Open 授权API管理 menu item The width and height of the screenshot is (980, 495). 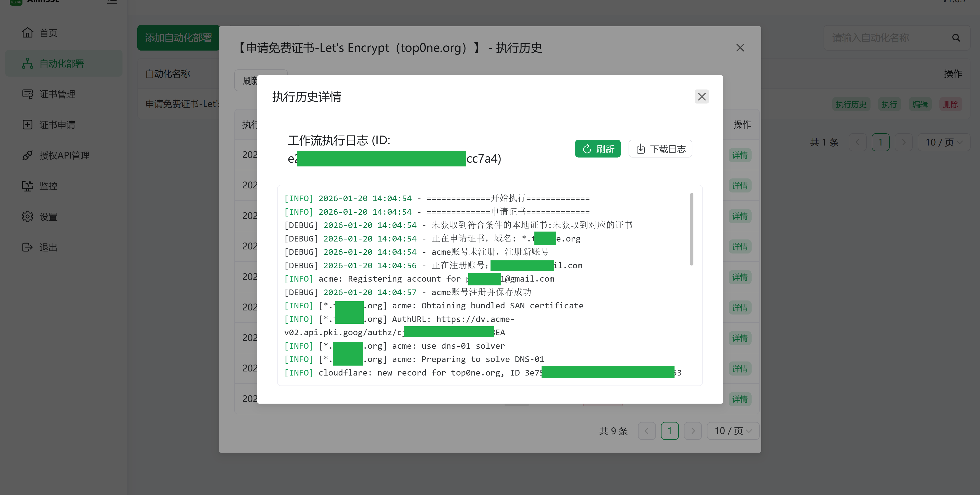[64, 156]
